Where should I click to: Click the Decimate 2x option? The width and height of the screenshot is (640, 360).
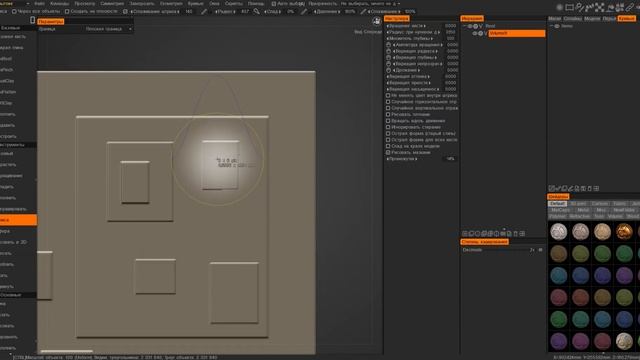pos(532,250)
